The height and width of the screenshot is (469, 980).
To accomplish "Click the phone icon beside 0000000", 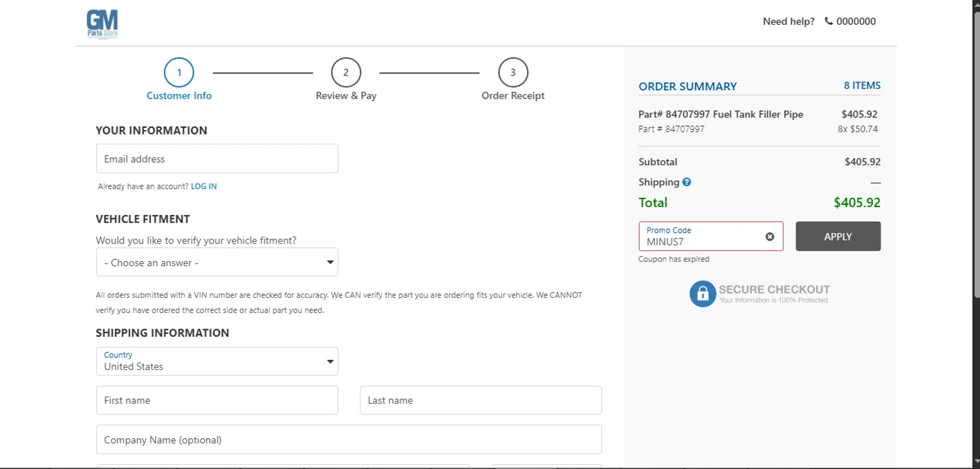I will click(x=828, y=21).
